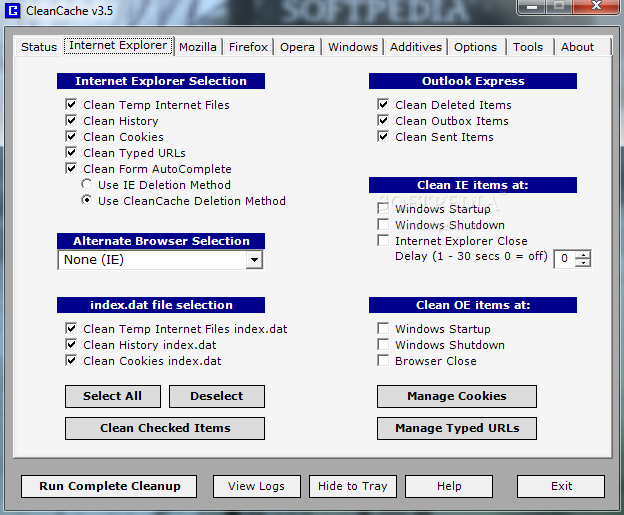Uncheck Clean Temp Internet Files index.dat

71,328
